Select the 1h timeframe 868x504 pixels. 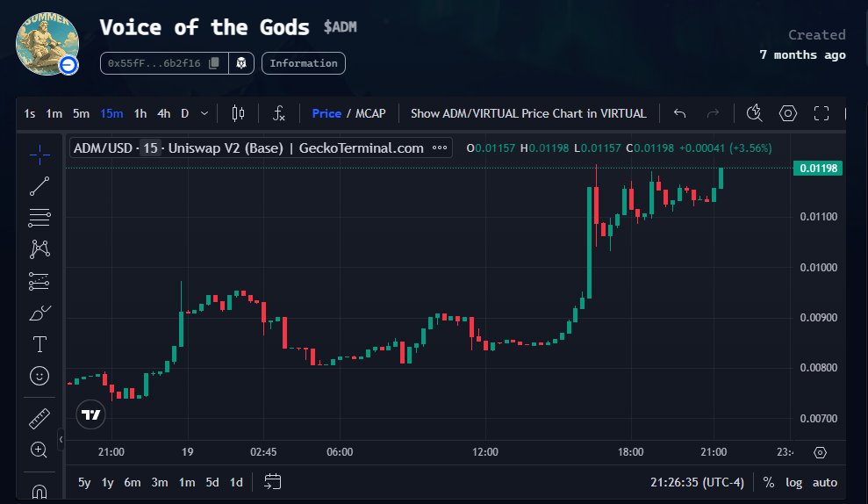coord(140,113)
